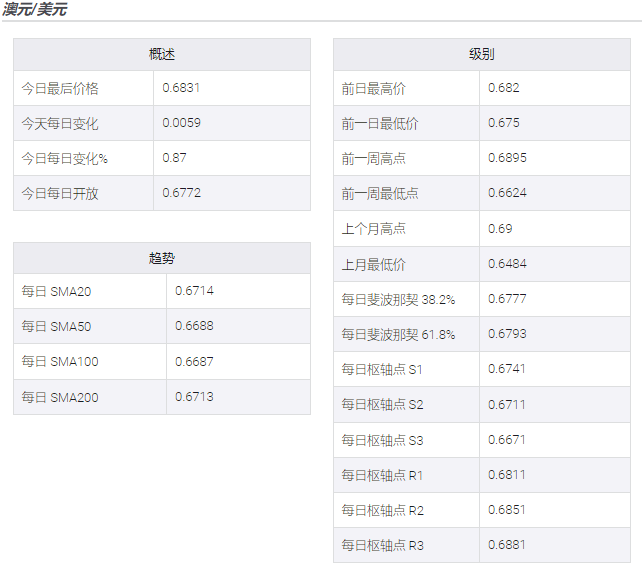This screenshot has height=573, width=643.
Task: Click the 今日每日变化% label
Action: (x=64, y=158)
